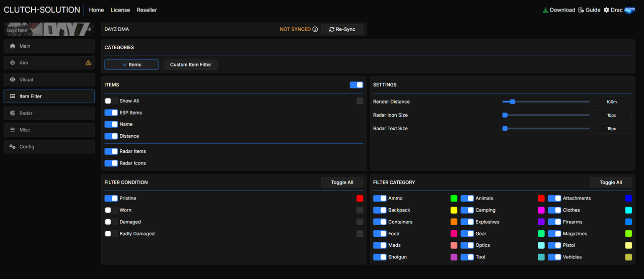Viewport: 644px width, 279px height.
Task: Open the Pistol pale yellow color swatch
Action: (628, 245)
